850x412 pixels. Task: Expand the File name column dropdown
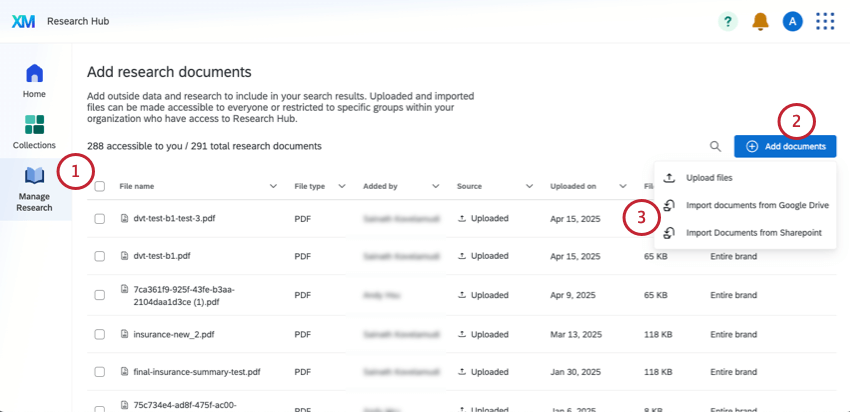pyautogui.click(x=274, y=186)
